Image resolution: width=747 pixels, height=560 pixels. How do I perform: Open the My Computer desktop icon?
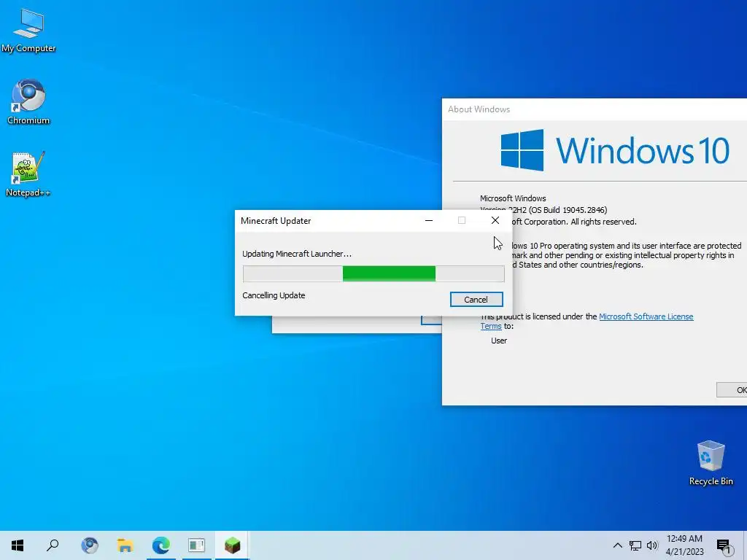click(28, 30)
